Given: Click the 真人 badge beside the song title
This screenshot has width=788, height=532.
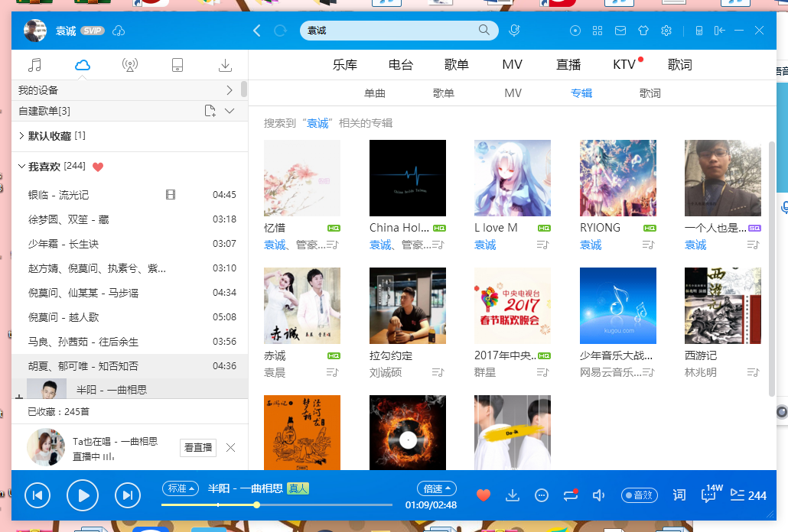Looking at the screenshot, I should 298,488.
